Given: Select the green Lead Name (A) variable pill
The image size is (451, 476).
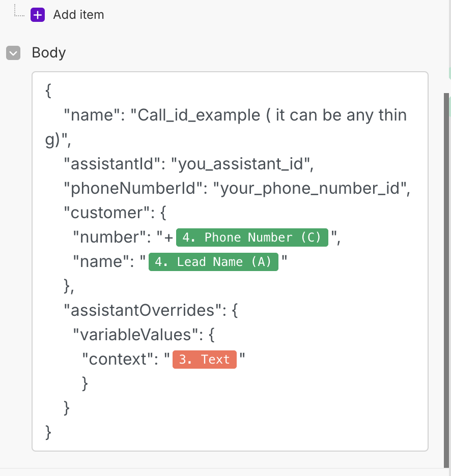Looking at the screenshot, I should pos(213,262).
